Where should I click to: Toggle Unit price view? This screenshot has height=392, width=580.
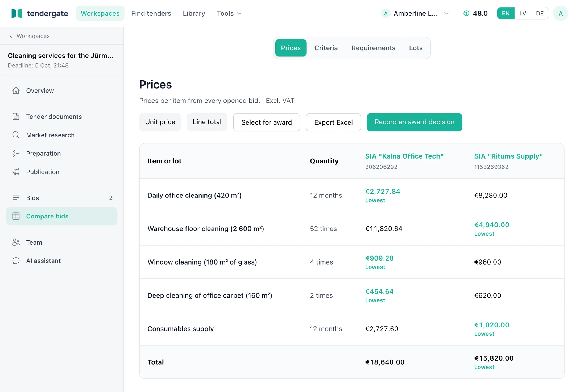[160, 122]
